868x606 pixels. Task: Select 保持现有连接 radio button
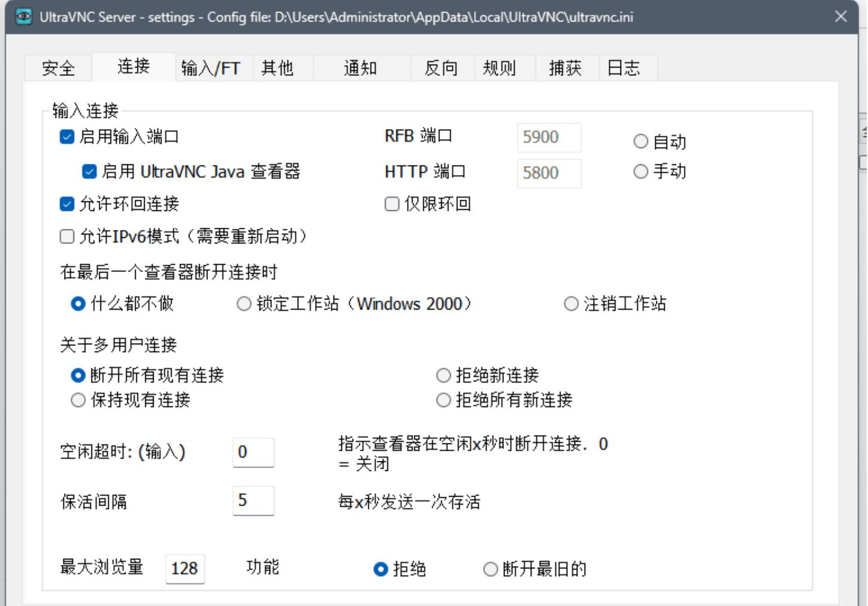[78, 400]
